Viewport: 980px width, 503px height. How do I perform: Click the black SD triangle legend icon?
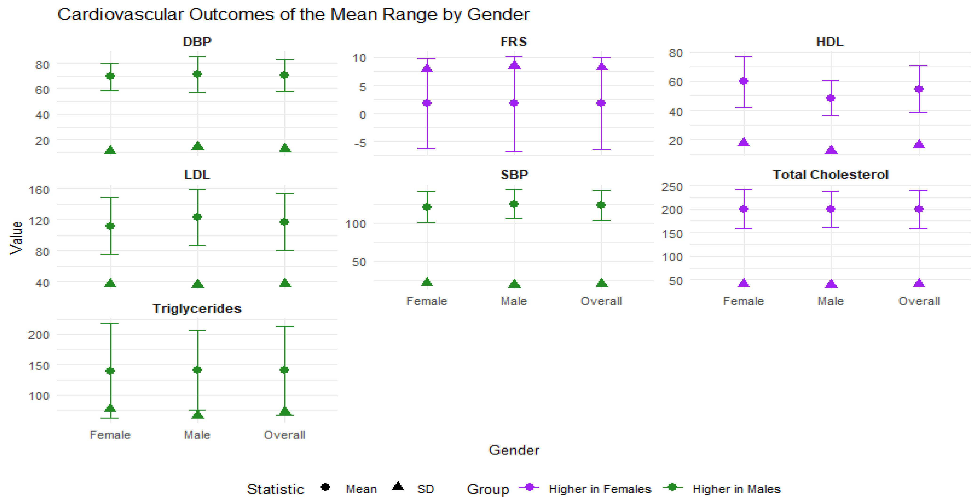[398, 486]
